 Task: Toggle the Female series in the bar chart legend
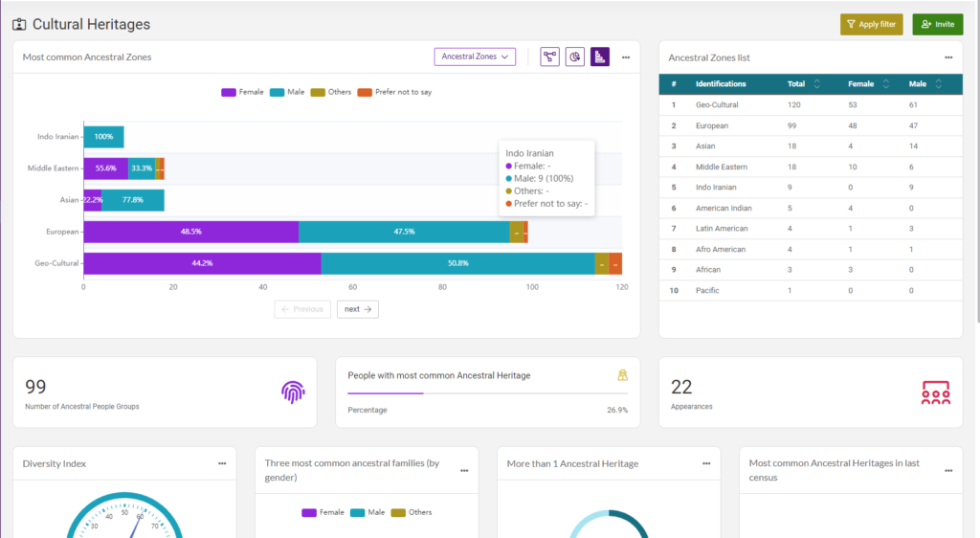(242, 92)
